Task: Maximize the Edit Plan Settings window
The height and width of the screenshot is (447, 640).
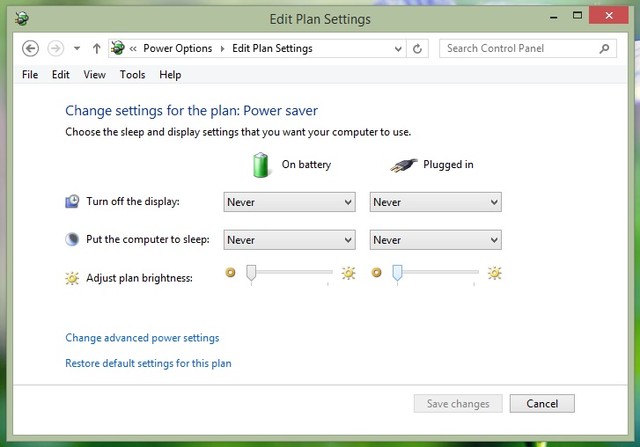Action: [x=577, y=16]
